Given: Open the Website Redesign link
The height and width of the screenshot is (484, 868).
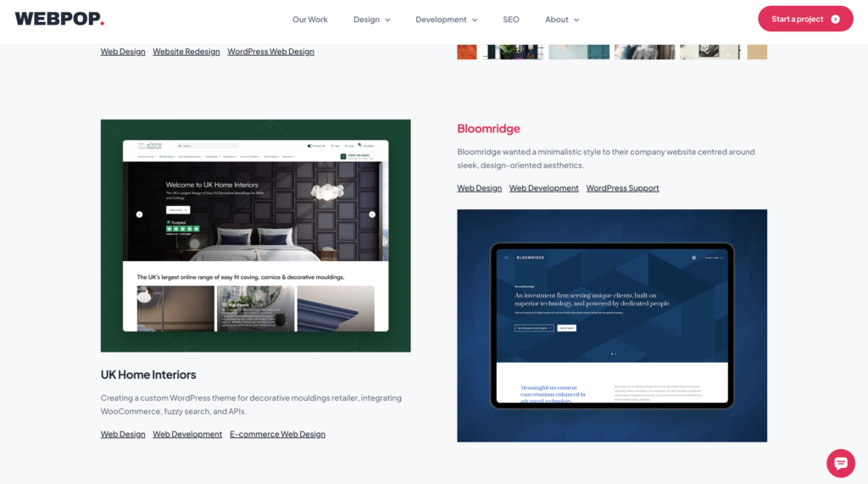Looking at the screenshot, I should click(x=186, y=52).
